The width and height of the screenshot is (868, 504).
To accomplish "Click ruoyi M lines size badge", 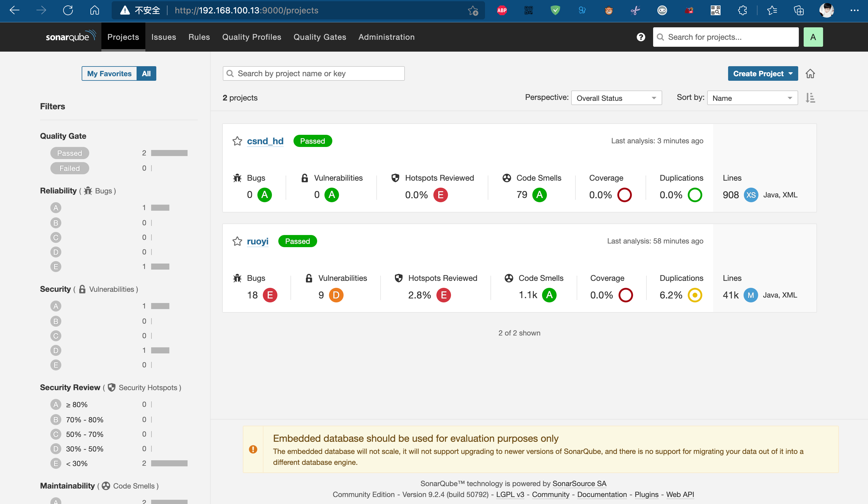I will coord(751,295).
